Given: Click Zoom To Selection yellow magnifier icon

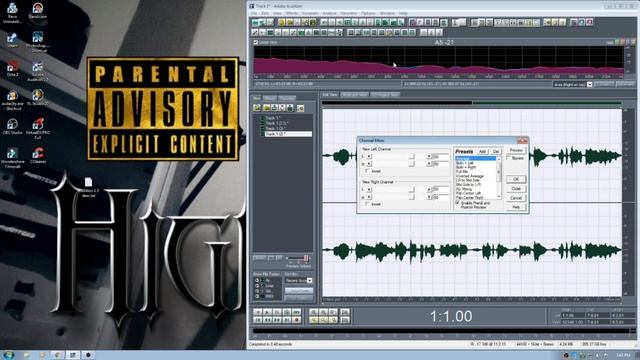Looking at the screenshot, I should 313,320.
